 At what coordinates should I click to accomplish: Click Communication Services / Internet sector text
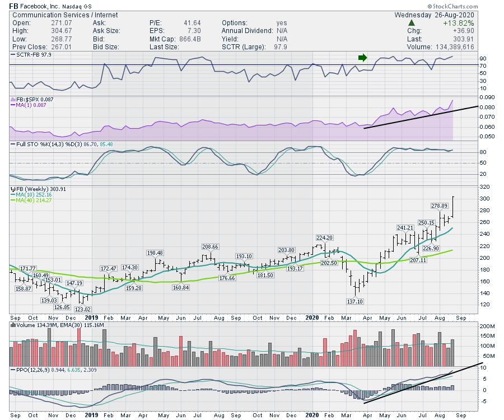click(x=54, y=15)
